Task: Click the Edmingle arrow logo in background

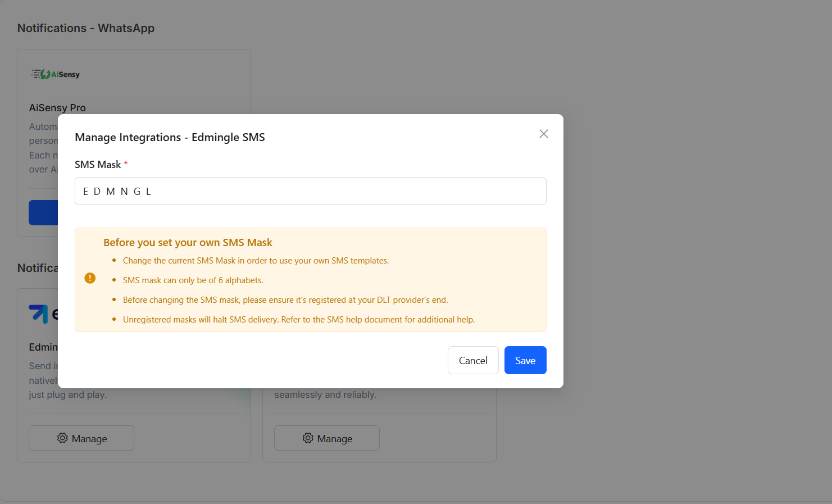Action: pos(39,314)
